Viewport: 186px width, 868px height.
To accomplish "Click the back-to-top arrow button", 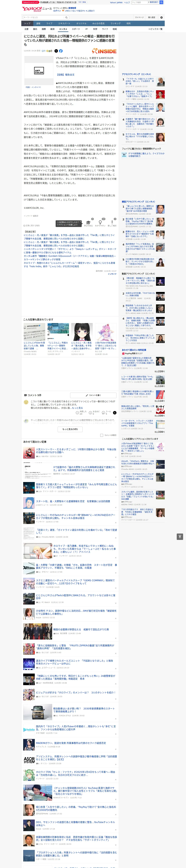I will click(x=180, y=537).
